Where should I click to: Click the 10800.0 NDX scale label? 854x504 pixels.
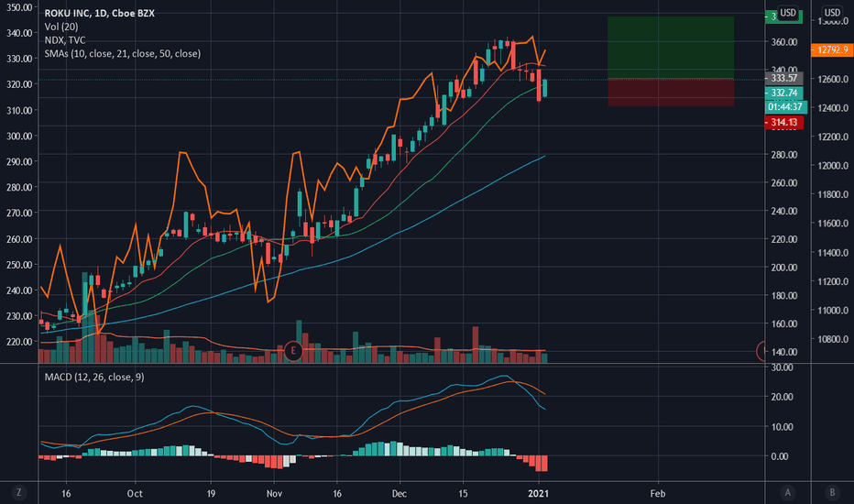point(833,339)
